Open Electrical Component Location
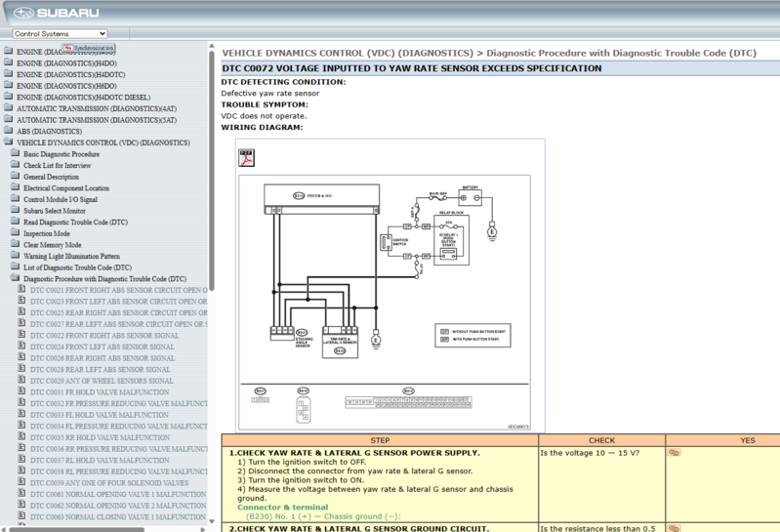780x532 pixels. click(66, 188)
